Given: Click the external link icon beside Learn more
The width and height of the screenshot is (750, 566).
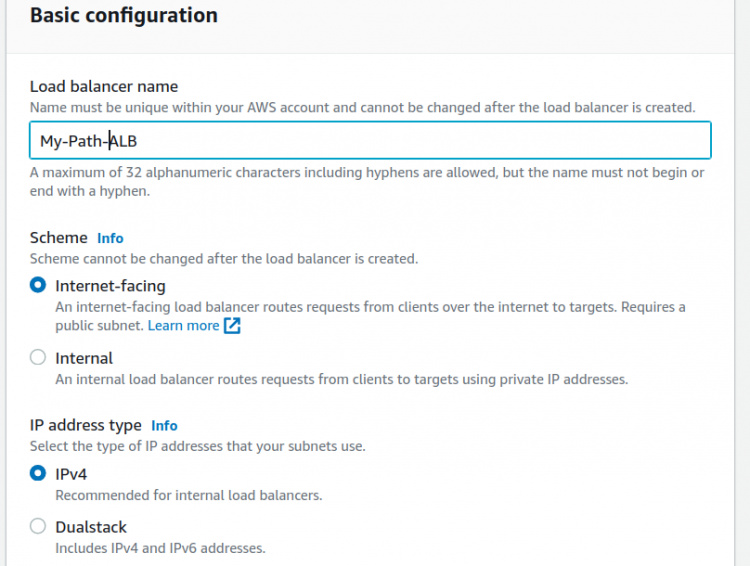Looking at the screenshot, I should [x=232, y=326].
